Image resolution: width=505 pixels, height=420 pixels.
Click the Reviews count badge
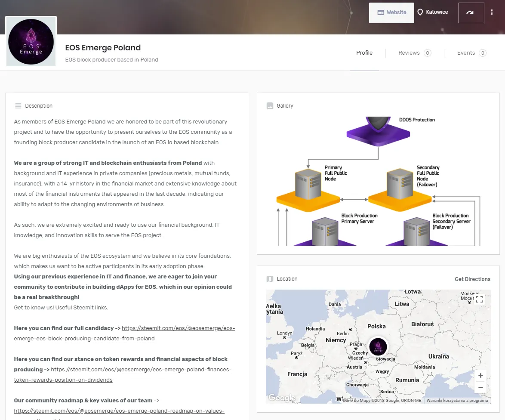[427, 53]
